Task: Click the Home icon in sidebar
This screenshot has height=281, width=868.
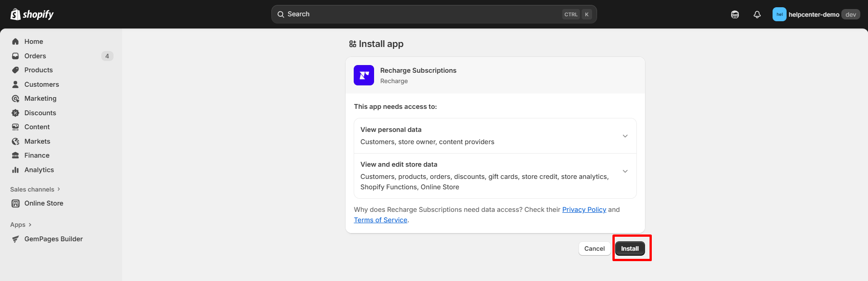Action: point(15,42)
